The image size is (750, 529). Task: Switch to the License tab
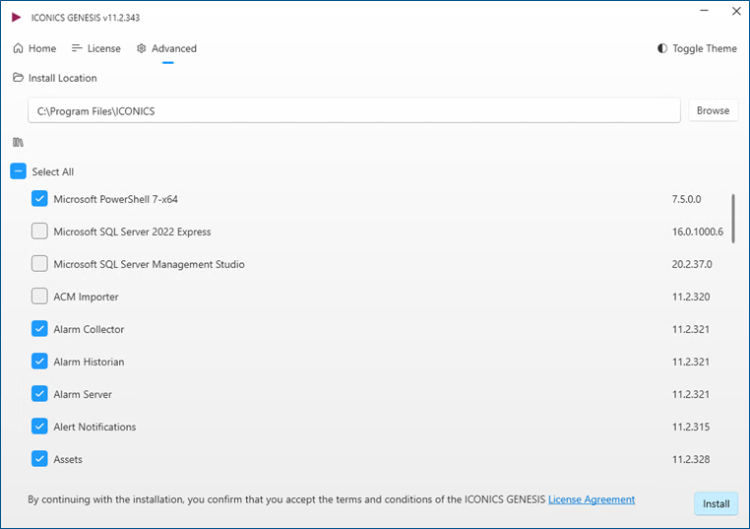tap(96, 48)
